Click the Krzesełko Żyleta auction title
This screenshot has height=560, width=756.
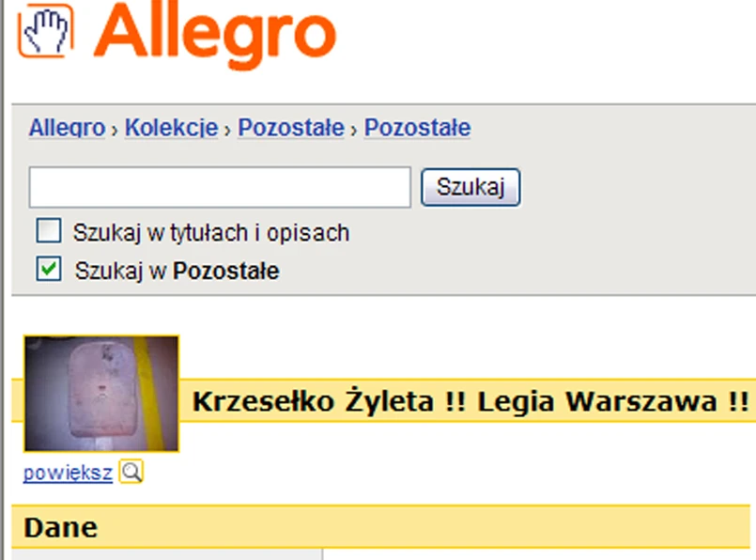pos(471,401)
